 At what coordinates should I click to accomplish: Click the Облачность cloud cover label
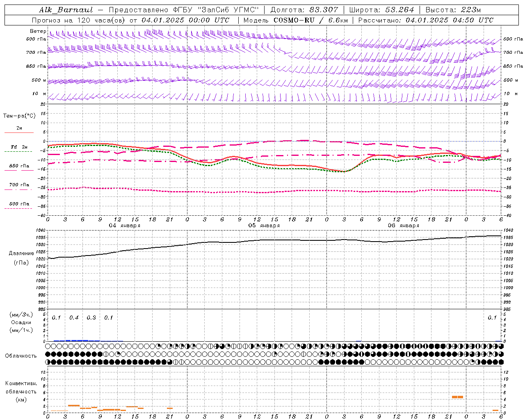click(21, 356)
